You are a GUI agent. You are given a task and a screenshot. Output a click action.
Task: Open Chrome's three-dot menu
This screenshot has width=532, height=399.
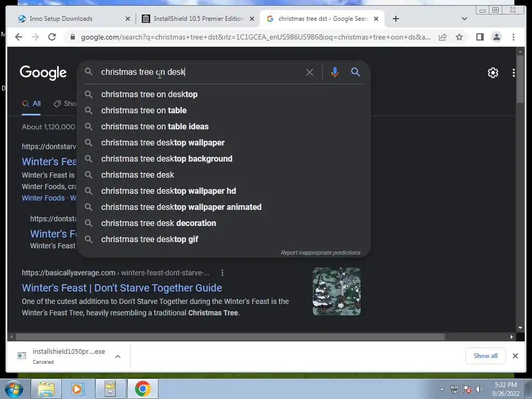pyautogui.click(x=513, y=37)
